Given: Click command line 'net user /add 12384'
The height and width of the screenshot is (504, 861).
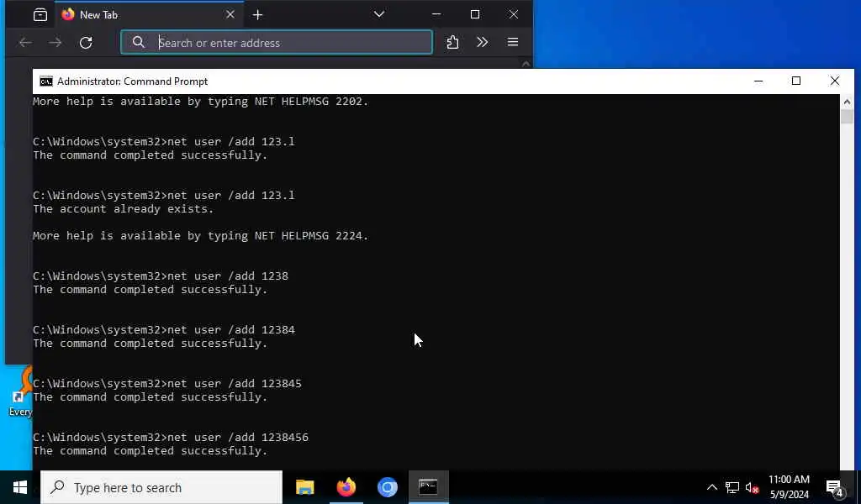Looking at the screenshot, I should 230,329.
